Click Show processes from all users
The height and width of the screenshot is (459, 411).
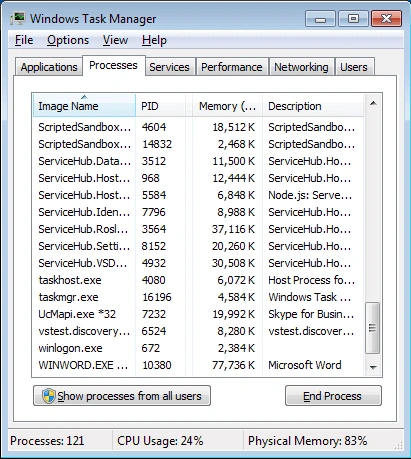pyautogui.click(x=122, y=396)
